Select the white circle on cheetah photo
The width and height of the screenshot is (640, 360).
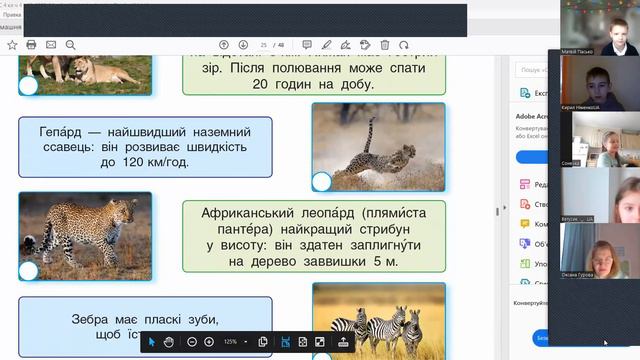tap(322, 182)
